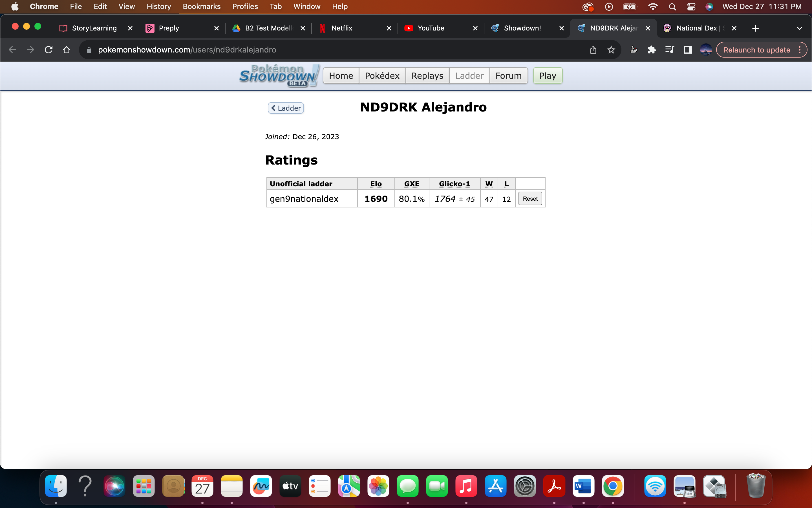This screenshot has height=508, width=812.
Task: Switch to the StoryLearning tab
Action: [x=94, y=28]
